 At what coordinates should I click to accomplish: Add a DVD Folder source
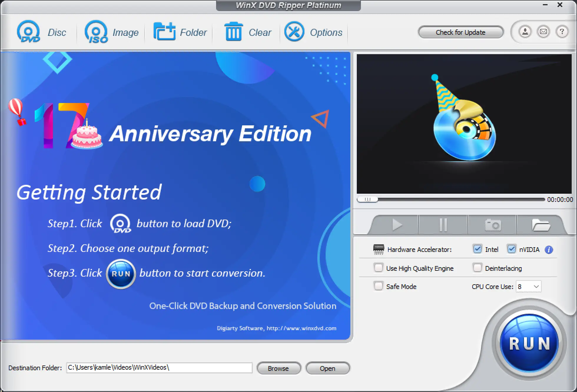180,32
